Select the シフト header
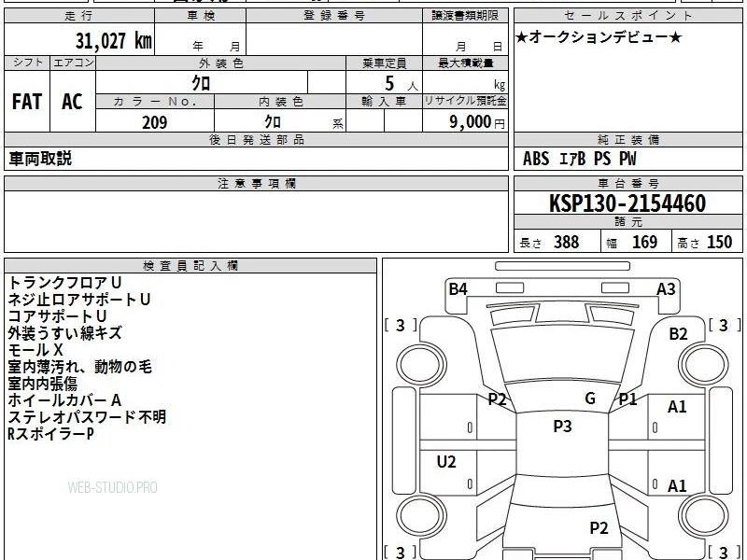The height and width of the screenshot is (560, 747). (x=27, y=63)
